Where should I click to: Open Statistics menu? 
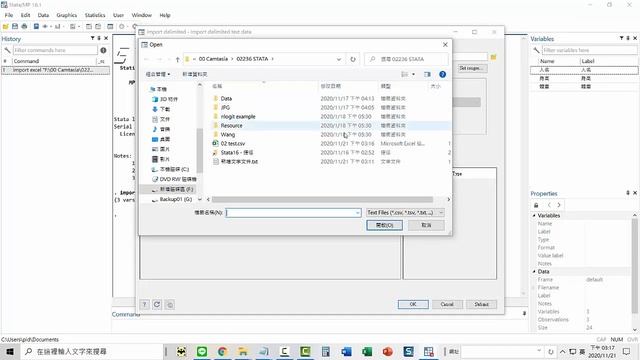(95, 15)
